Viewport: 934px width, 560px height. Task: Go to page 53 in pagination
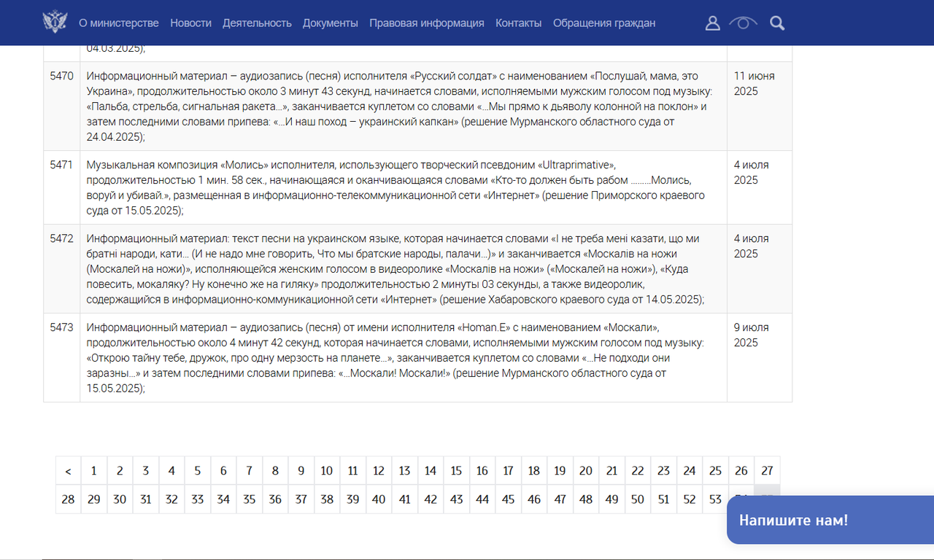[715, 499]
